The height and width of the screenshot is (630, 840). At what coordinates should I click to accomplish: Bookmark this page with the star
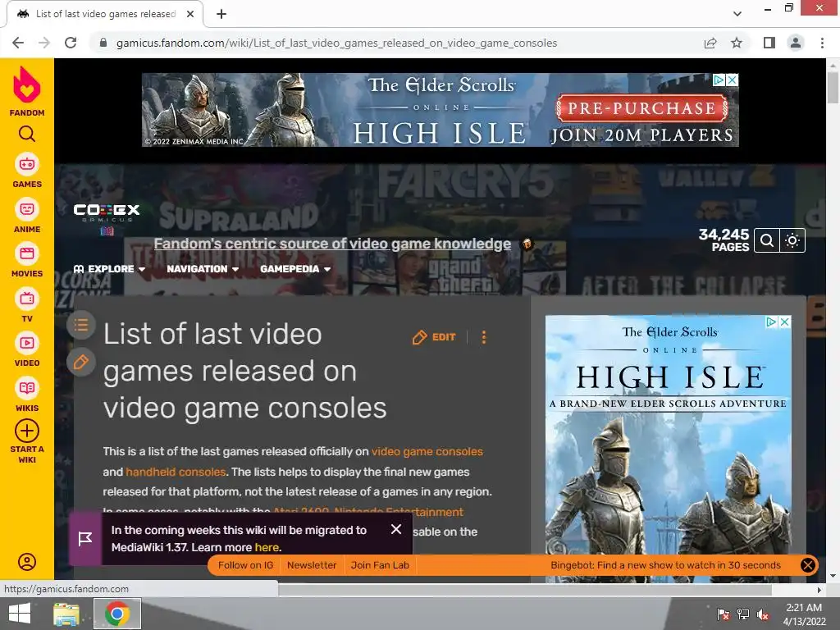pyautogui.click(x=737, y=43)
